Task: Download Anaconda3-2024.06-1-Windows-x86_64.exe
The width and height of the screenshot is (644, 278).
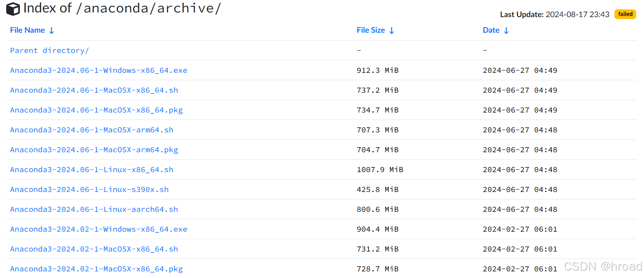Action: (99, 70)
